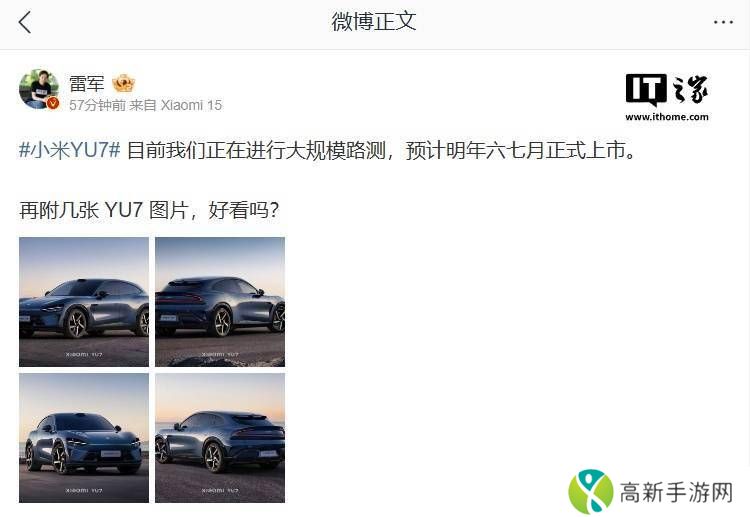Viewport: 750px width, 517px height.
Task: Open the #小米YU7# hashtag topic
Action: pyautogui.click(x=70, y=150)
